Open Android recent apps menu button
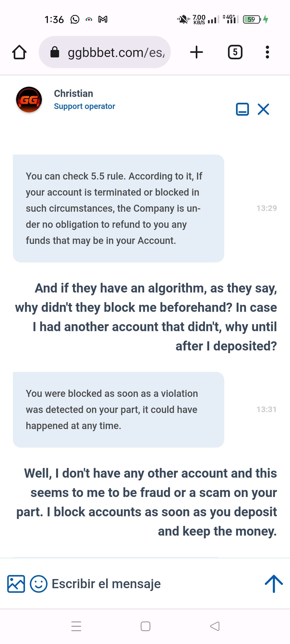Image resolution: width=290 pixels, height=644 pixels. pos(76,626)
